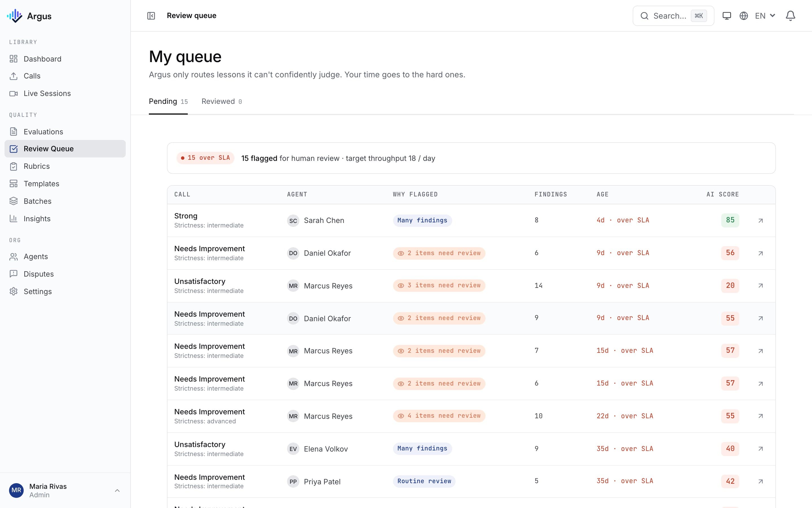
Task: Switch to the Pending tab
Action: 168,102
